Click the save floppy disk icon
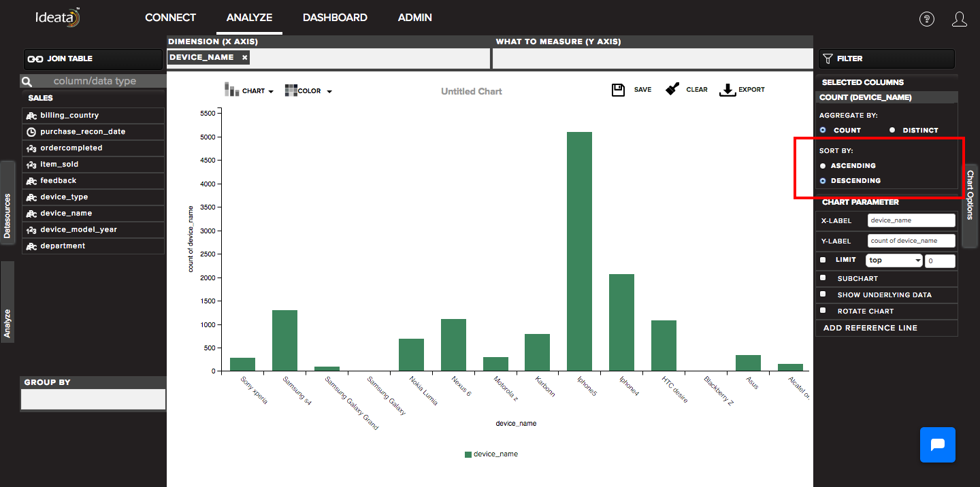 (x=619, y=90)
